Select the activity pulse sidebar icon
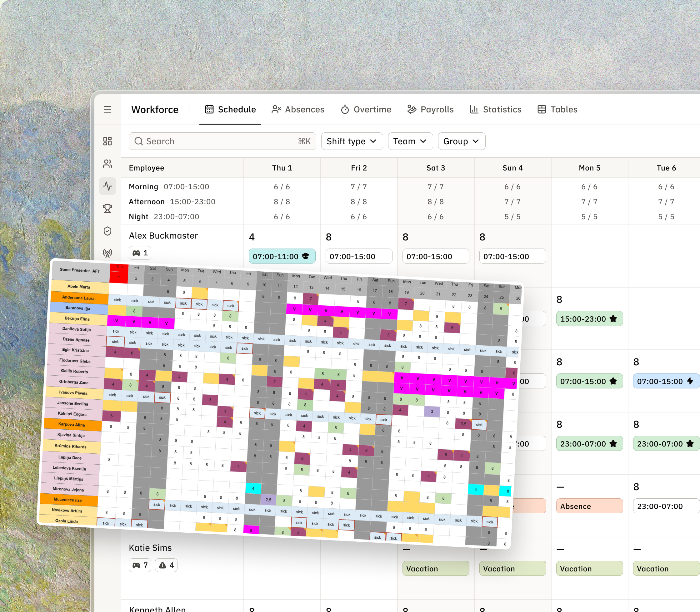700x612 pixels. pos(107,186)
